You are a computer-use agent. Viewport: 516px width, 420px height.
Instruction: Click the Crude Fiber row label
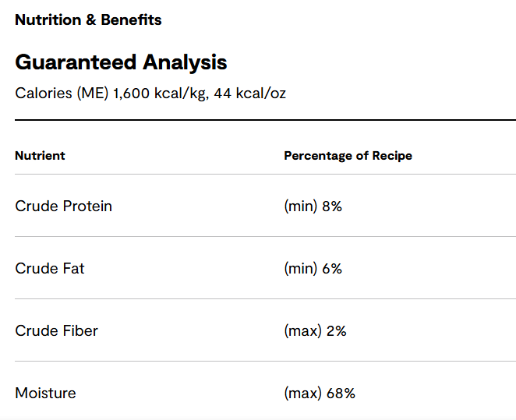(56, 331)
